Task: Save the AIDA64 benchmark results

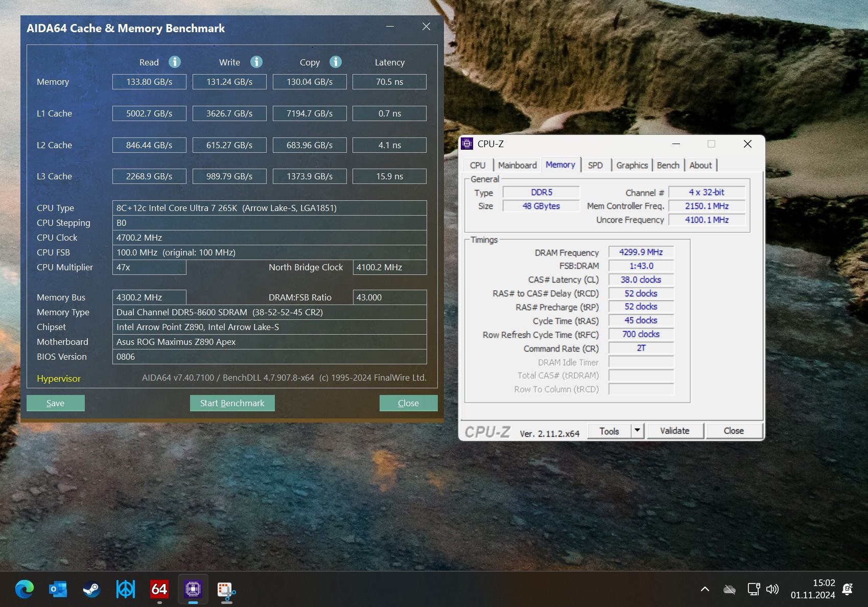Action: click(55, 403)
